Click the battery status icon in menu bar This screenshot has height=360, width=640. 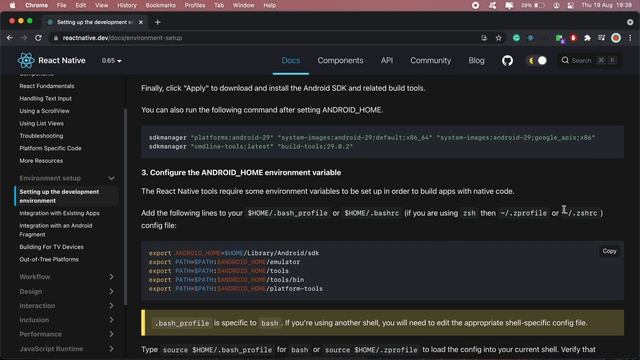(540, 5)
